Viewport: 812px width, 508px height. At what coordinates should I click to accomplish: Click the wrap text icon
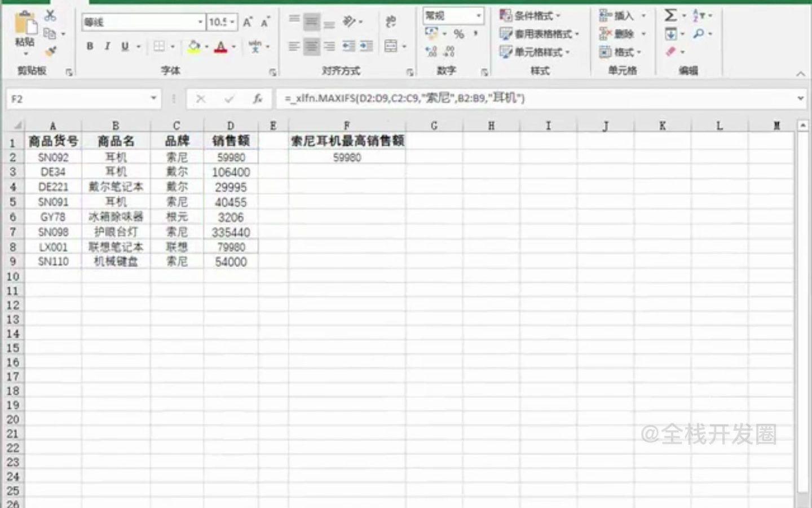tap(391, 21)
